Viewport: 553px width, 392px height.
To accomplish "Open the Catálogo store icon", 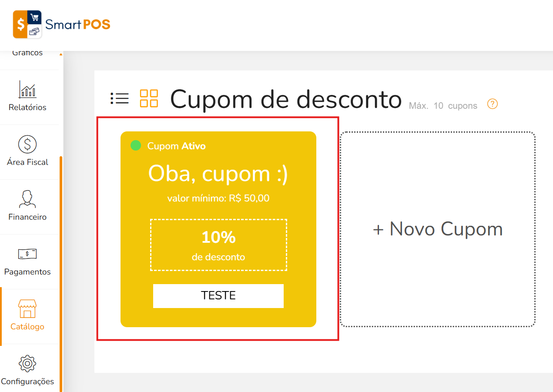I will point(27,309).
